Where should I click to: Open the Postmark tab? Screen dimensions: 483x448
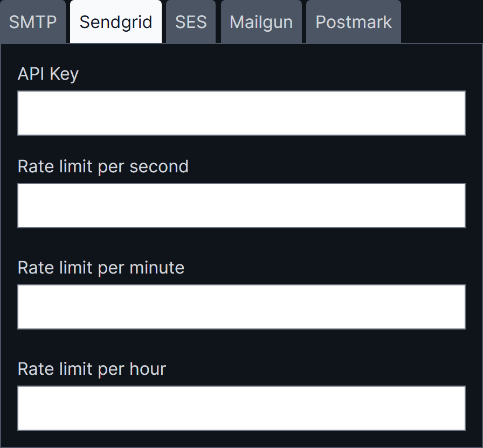tap(354, 22)
